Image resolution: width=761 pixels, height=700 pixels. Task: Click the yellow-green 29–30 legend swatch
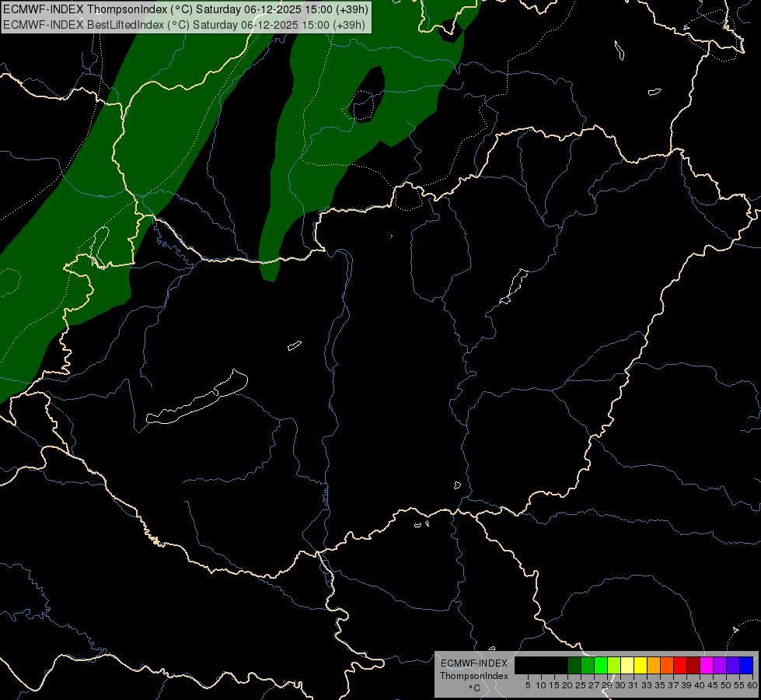tap(614, 665)
